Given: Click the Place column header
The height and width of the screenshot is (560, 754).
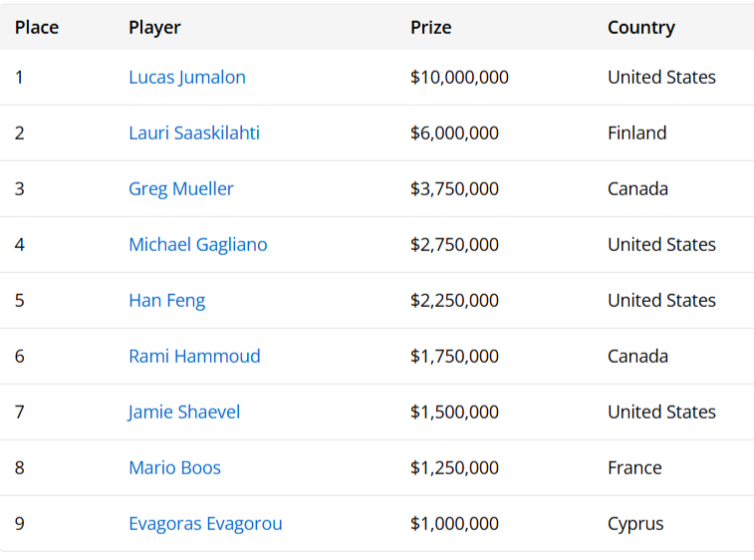Looking at the screenshot, I should coord(37,28).
